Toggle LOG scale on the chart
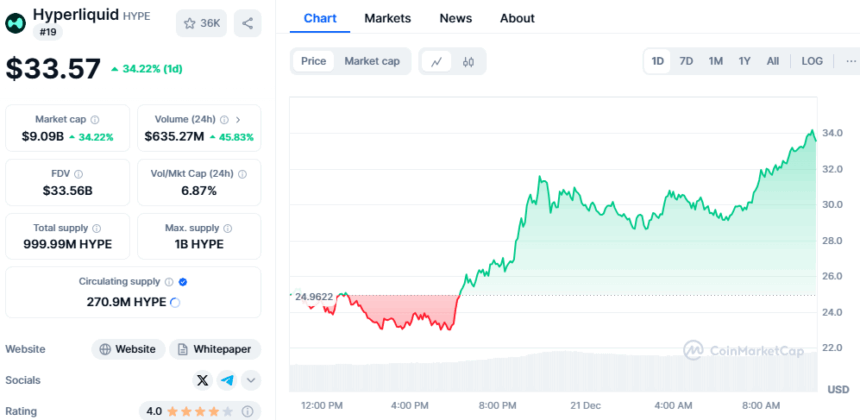Screen dimensions: 860x420 [x=812, y=61]
